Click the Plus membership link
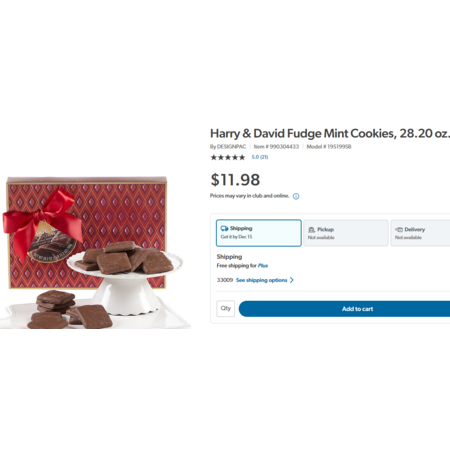This screenshot has height=450, width=450. coord(263,266)
